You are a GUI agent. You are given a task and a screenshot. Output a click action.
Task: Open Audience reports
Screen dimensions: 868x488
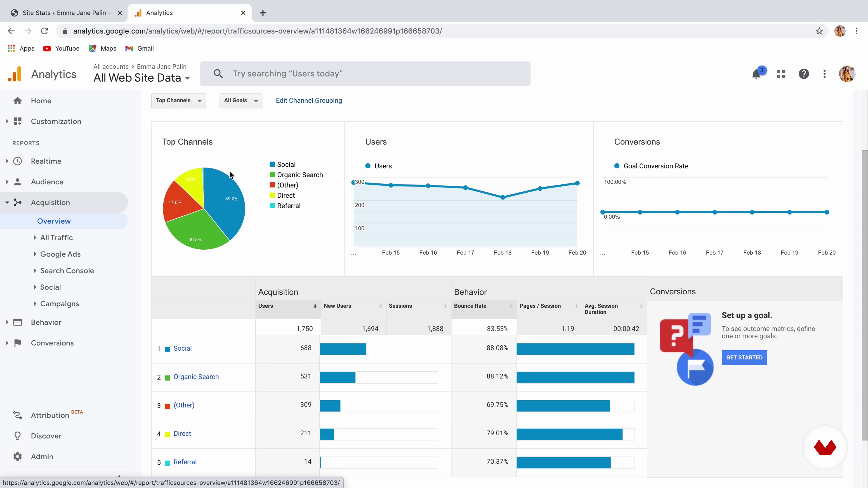click(47, 182)
